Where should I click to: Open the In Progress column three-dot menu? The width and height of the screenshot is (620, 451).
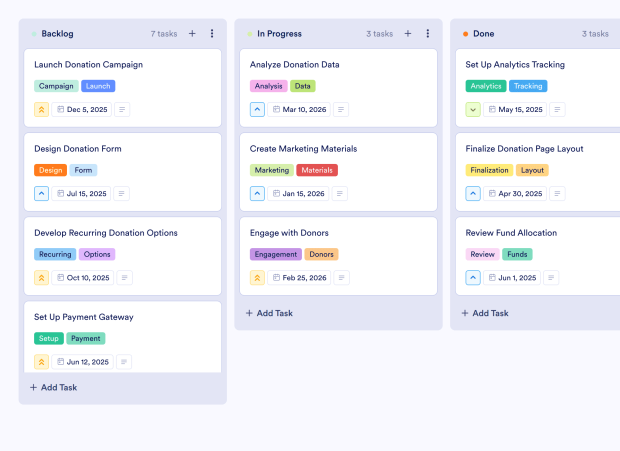428,34
